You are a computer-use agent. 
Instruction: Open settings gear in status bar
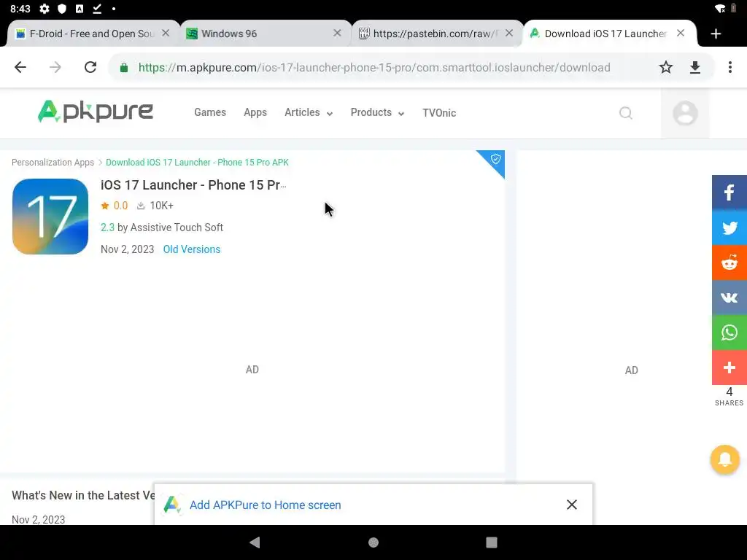44,9
